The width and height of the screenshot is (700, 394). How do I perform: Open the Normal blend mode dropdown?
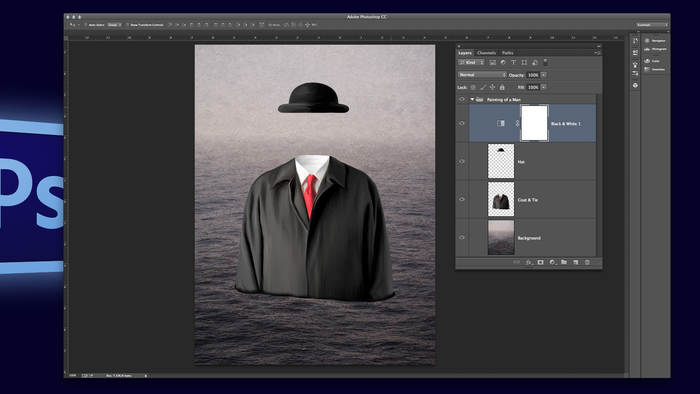[x=482, y=75]
